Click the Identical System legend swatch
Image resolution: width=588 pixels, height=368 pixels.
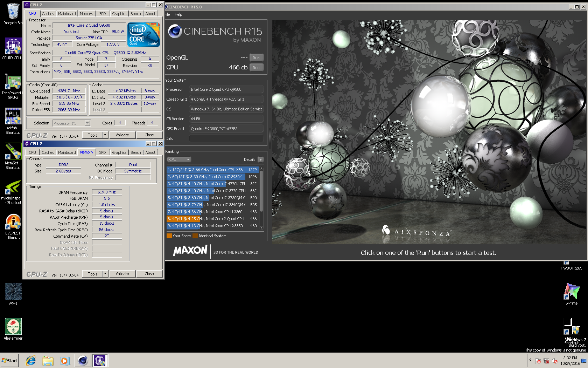(195, 236)
